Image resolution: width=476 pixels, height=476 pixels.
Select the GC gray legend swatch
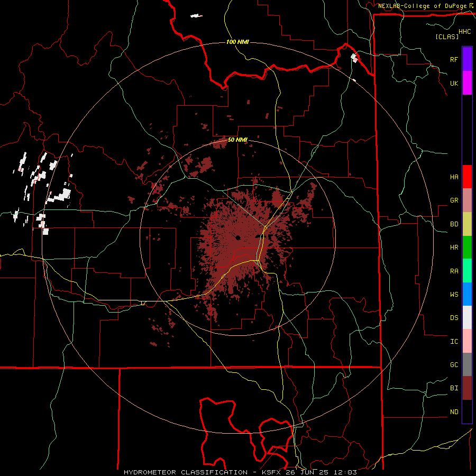coord(467,364)
